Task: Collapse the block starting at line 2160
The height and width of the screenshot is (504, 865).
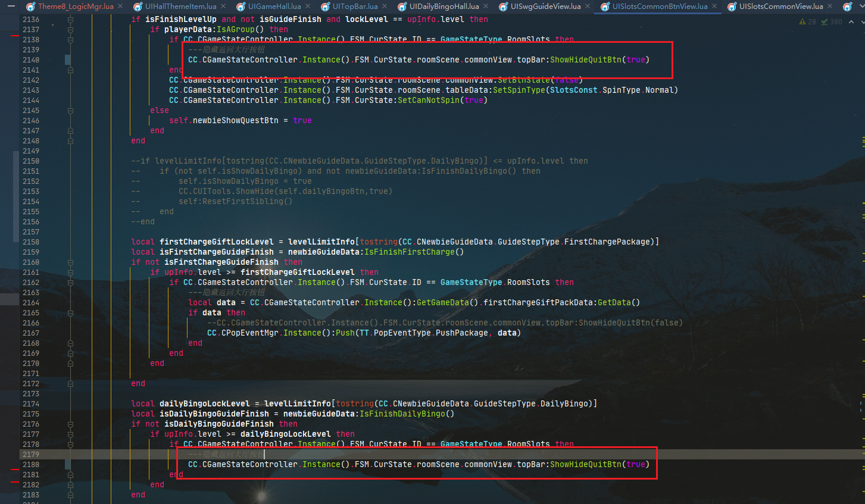Action: tap(70, 262)
